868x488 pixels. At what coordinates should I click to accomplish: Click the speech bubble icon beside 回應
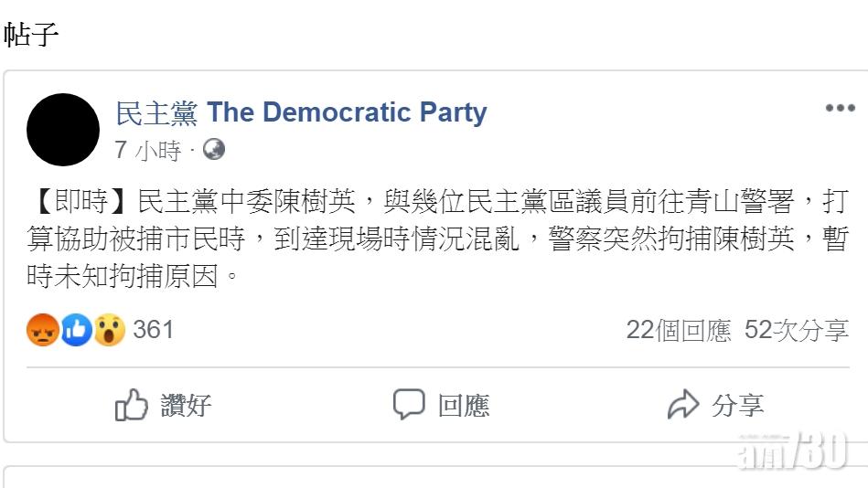[409, 405]
